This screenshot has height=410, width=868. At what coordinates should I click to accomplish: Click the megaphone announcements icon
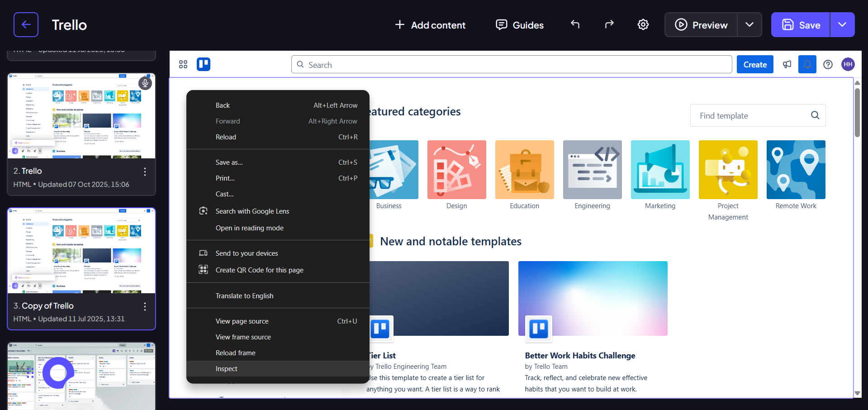787,64
